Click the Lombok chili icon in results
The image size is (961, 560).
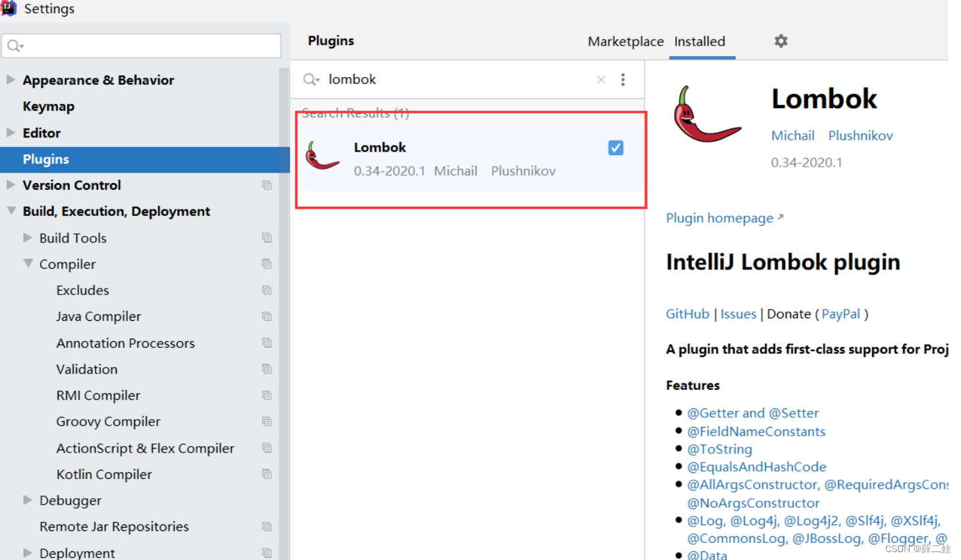click(322, 156)
